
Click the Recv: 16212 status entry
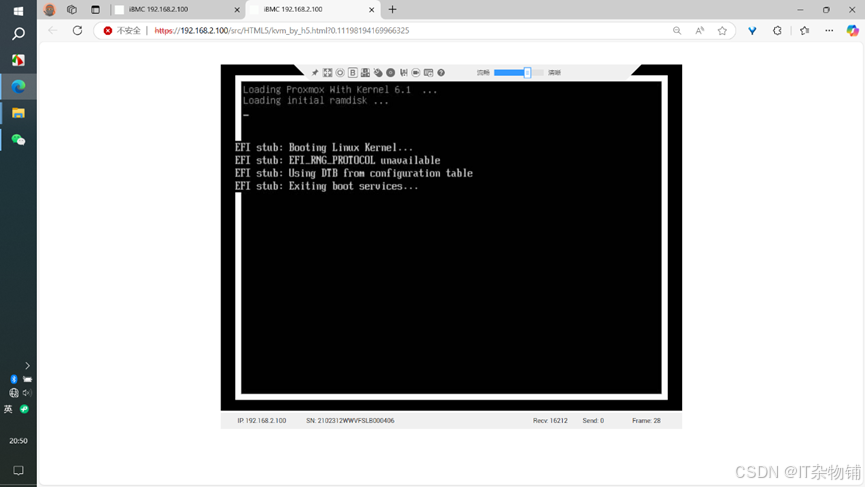click(550, 421)
